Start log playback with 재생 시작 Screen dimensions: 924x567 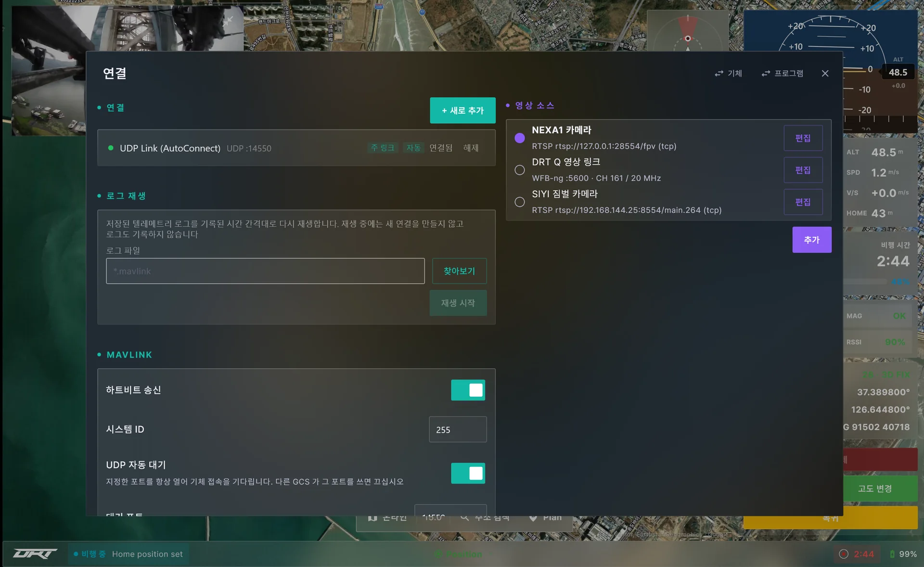pyautogui.click(x=458, y=303)
